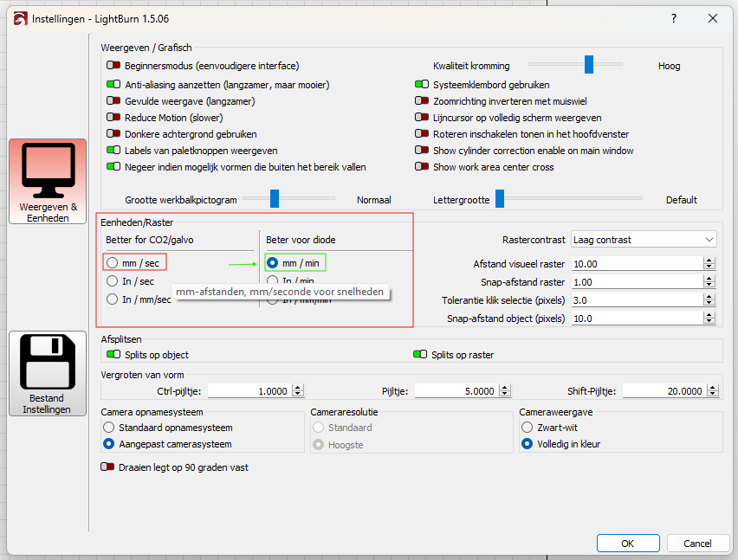Select the mm / sec units option
This screenshot has height=560, width=738.
pos(112,263)
